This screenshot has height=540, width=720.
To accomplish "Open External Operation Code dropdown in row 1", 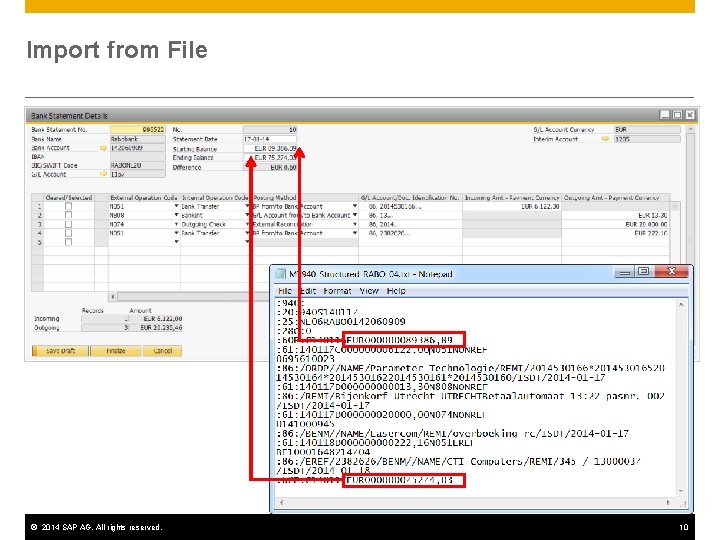I will [x=176, y=206].
